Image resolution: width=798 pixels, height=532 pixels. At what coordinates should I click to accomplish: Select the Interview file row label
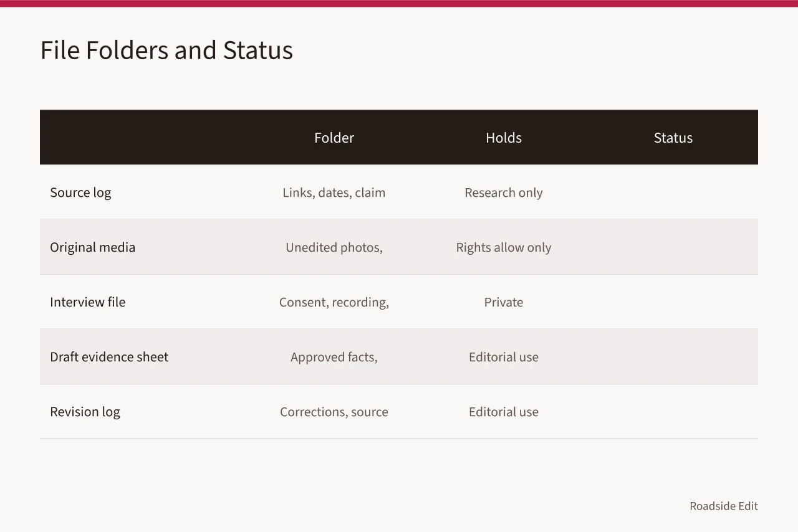point(87,302)
